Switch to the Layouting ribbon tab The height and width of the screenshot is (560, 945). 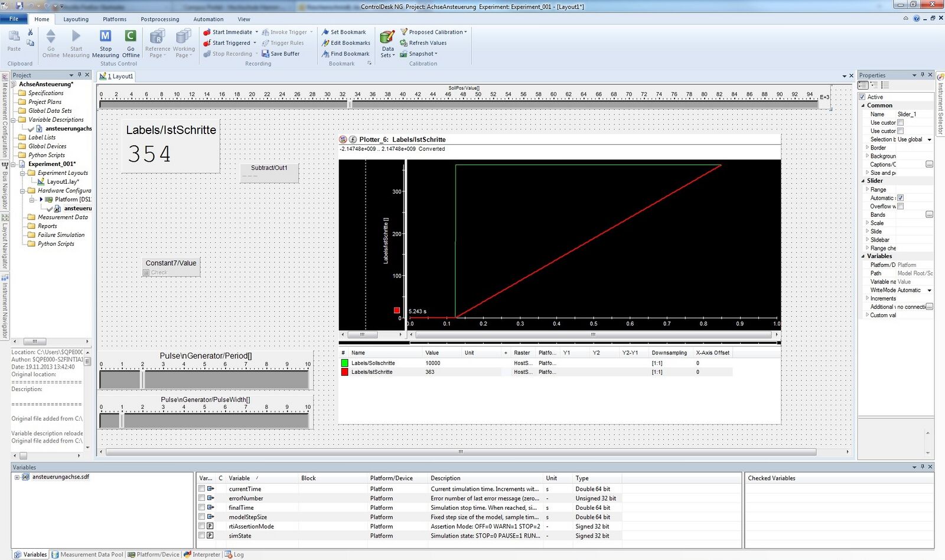click(76, 19)
